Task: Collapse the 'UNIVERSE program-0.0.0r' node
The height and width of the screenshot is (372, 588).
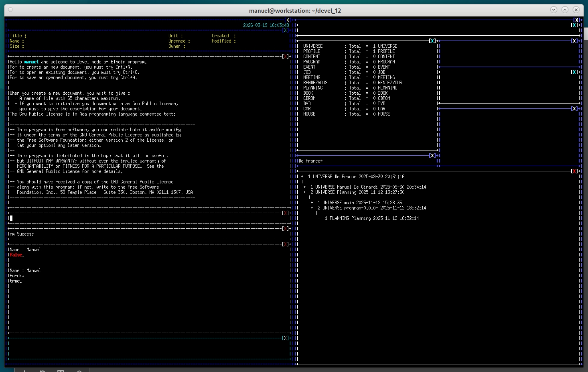Action: 312,208
